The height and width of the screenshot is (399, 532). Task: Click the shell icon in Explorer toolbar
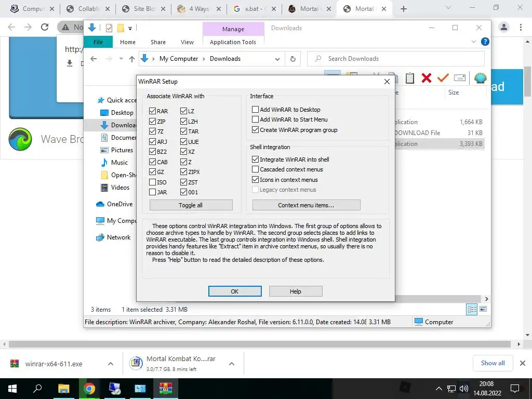(x=481, y=78)
